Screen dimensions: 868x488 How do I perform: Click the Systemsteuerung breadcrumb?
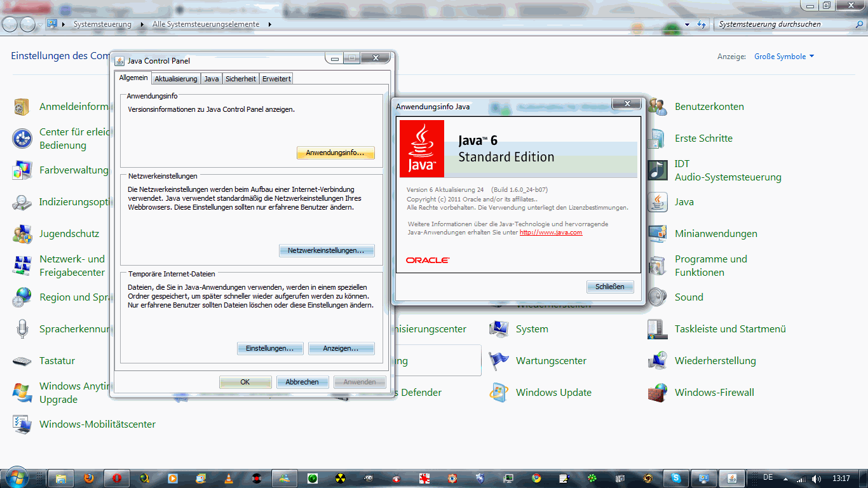[102, 24]
